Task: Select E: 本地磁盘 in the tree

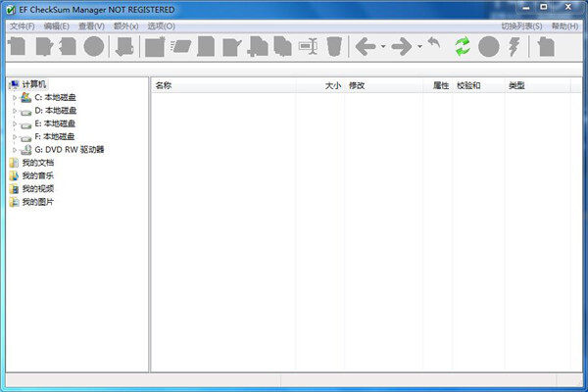Action: [x=55, y=123]
